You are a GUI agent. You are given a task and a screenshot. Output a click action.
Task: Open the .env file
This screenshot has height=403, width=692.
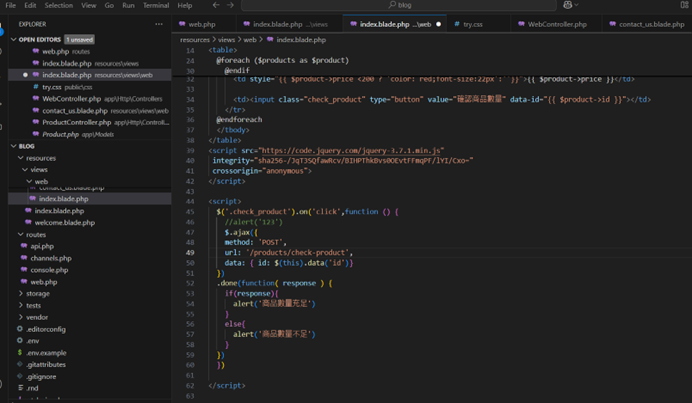33,341
